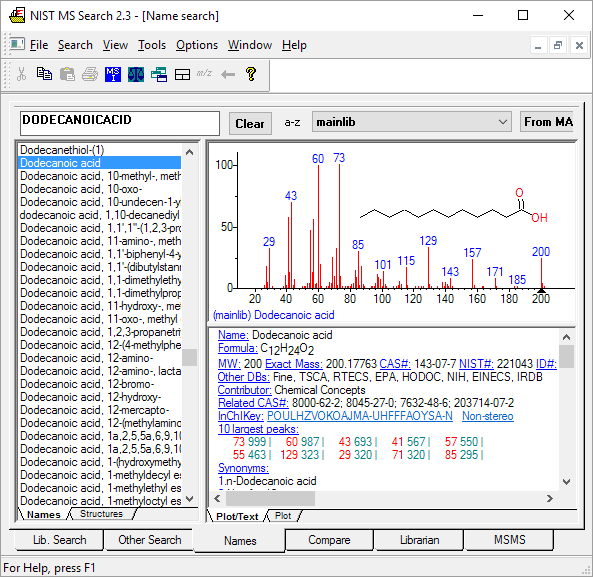Click the yellow question mark help icon

click(x=251, y=74)
